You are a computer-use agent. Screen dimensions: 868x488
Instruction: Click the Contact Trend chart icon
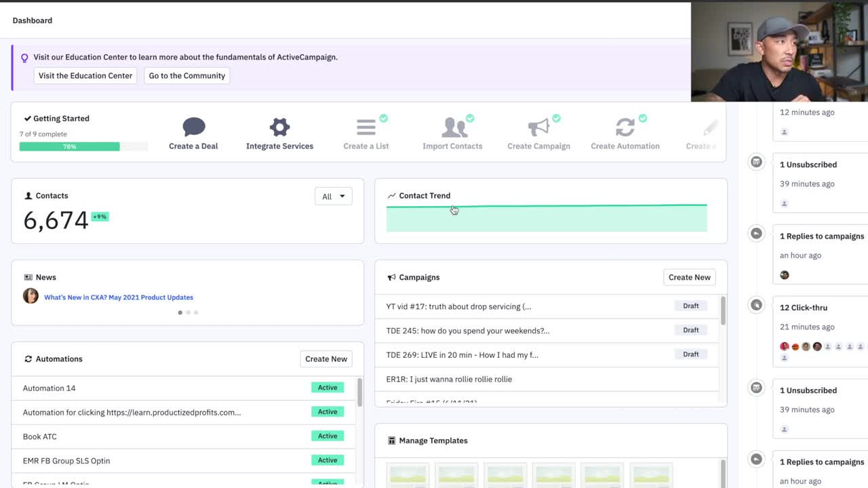[x=391, y=196]
